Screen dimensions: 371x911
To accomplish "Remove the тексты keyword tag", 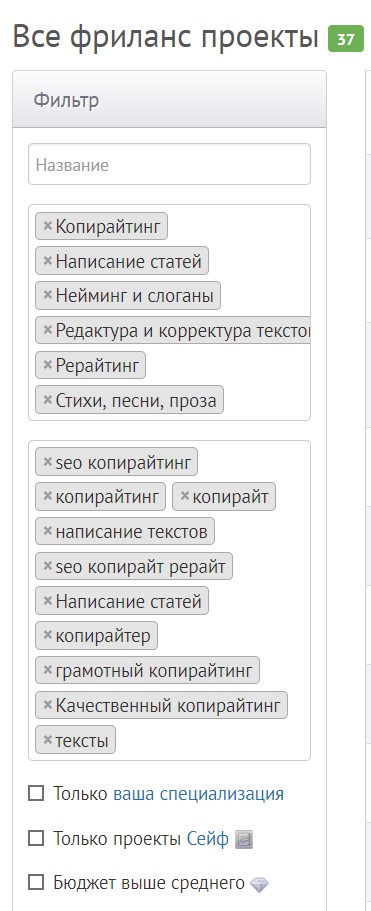I will (48, 740).
